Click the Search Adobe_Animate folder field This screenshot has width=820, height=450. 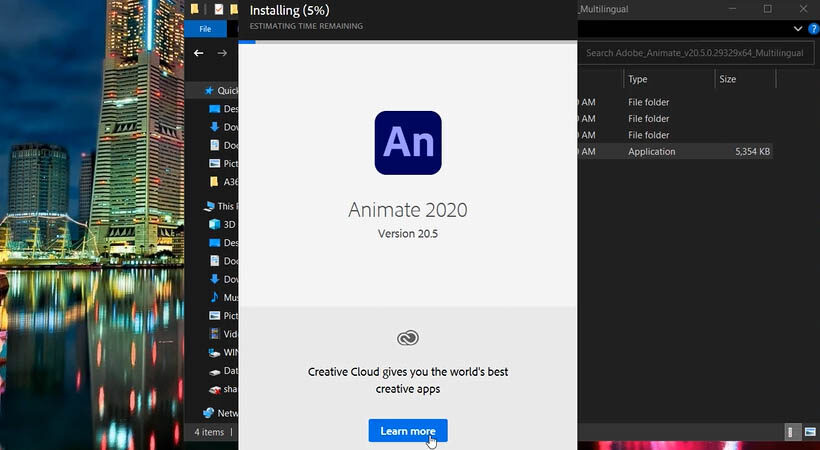695,53
